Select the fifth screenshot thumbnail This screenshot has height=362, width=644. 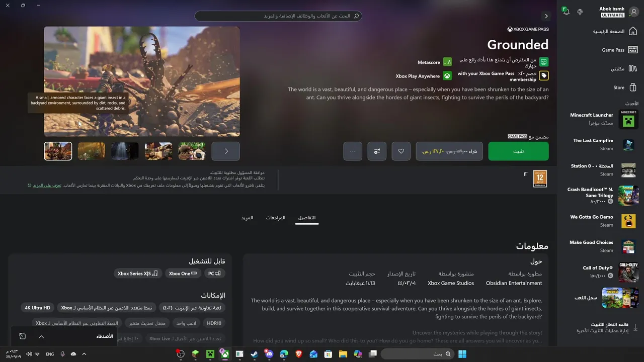tap(192, 151)
